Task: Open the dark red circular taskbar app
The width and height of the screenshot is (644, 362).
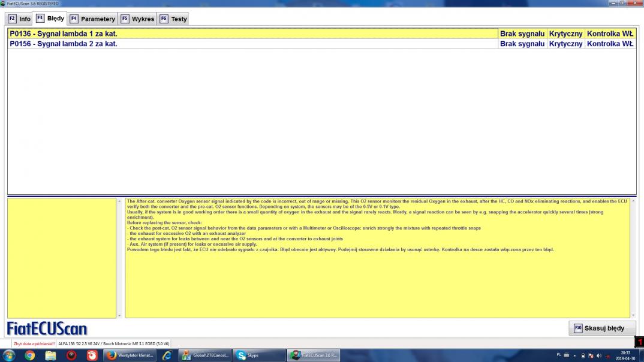Action: (x=71, y=355)
